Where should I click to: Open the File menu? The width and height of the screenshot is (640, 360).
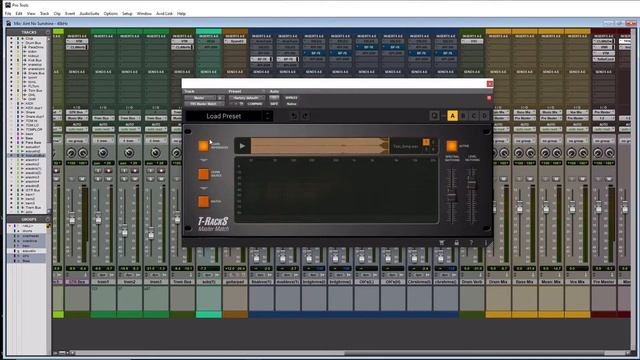tap(8, 13)
